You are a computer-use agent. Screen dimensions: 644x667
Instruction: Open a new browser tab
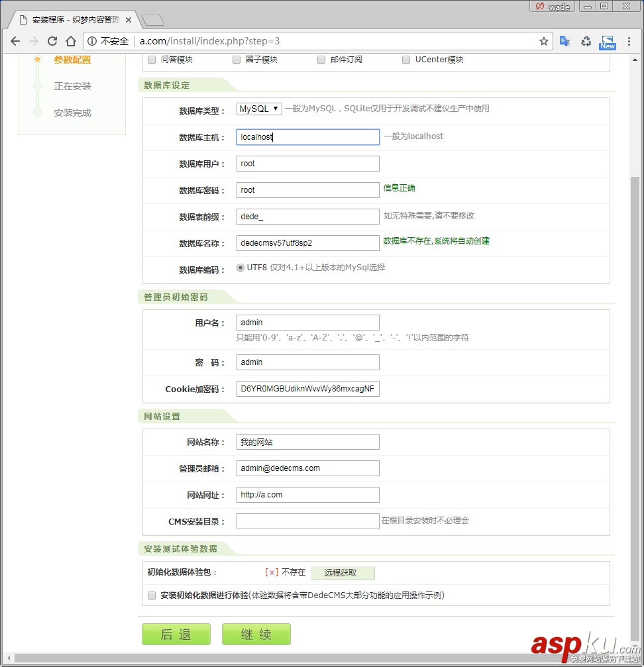(x=152, y=20)
